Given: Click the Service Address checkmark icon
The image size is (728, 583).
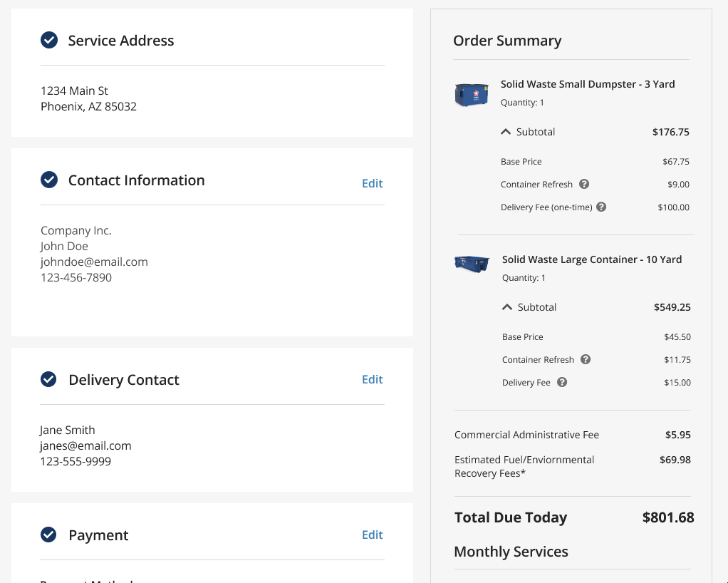Looking at the screenshot, I should pyautogui.click(x=49, y=41).
